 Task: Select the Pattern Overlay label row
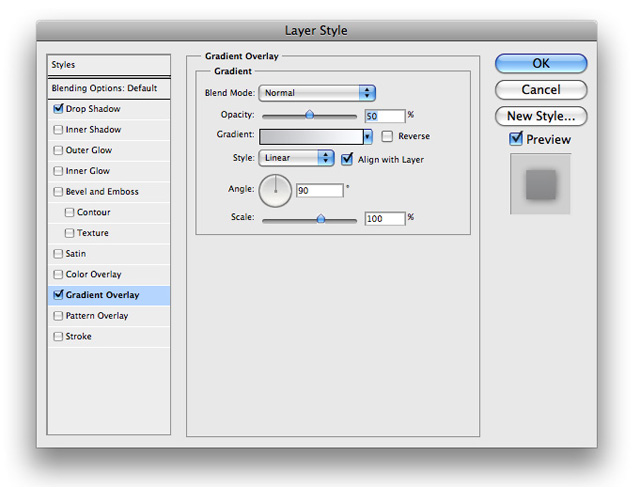click(x=109, y=316)
